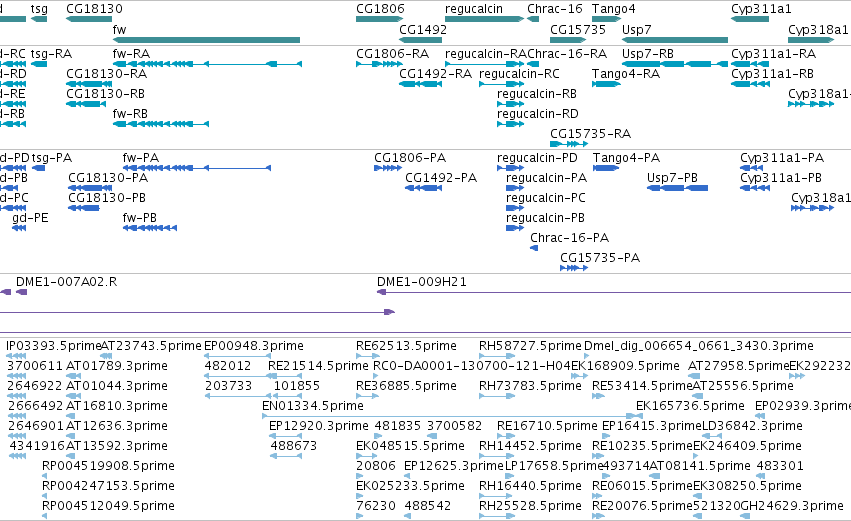The width and height of the screenshot is (851, 521).
Task: Select the CG1806 gene feature
Action: pos(379,19)
